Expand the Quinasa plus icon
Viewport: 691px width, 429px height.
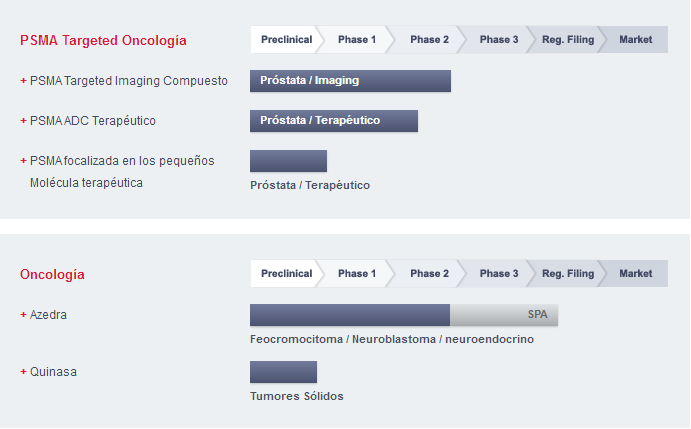23,372
